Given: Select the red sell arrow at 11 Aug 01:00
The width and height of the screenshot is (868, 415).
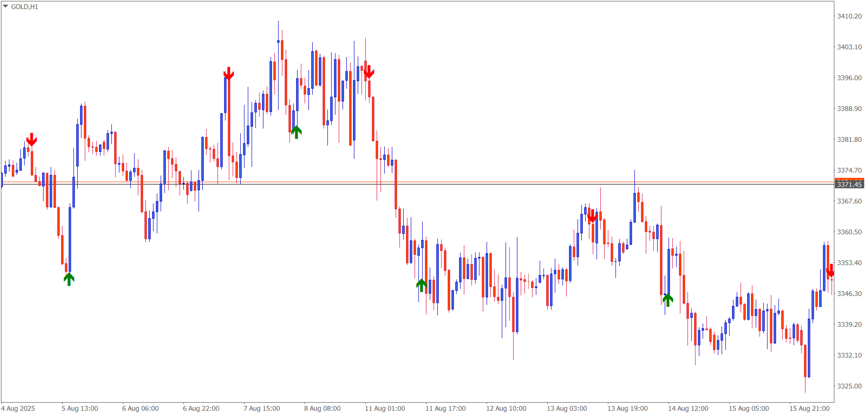Looking at the screenshot, I should (369, 72).
